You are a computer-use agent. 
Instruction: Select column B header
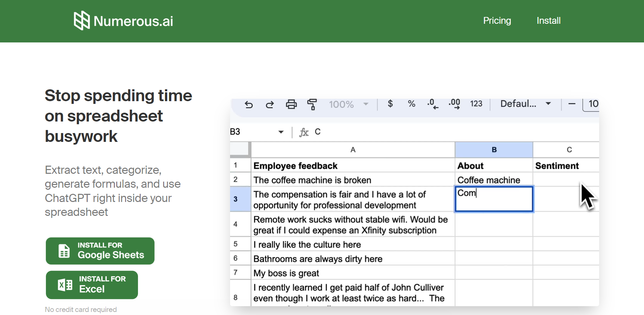click(494, 150)
